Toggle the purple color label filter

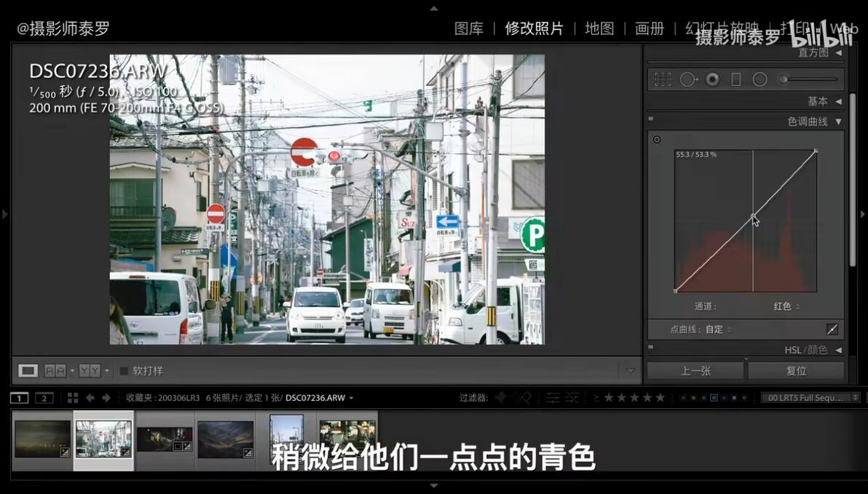pos(724,398)
